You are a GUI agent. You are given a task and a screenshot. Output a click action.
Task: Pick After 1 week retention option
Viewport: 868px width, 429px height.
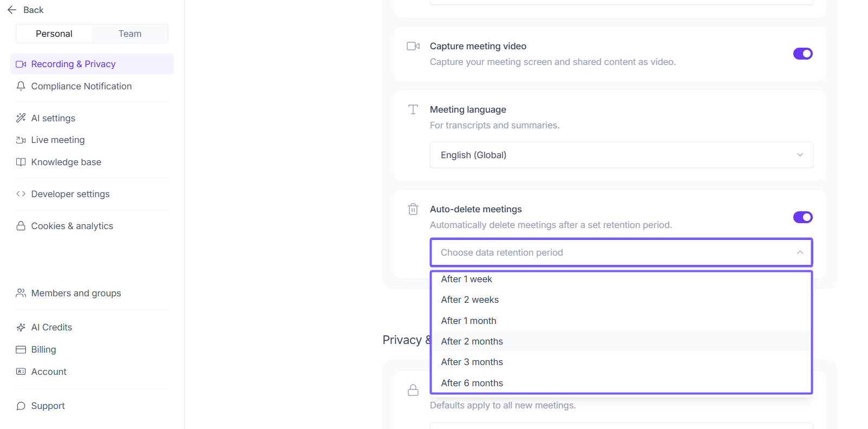coord(467,279)
